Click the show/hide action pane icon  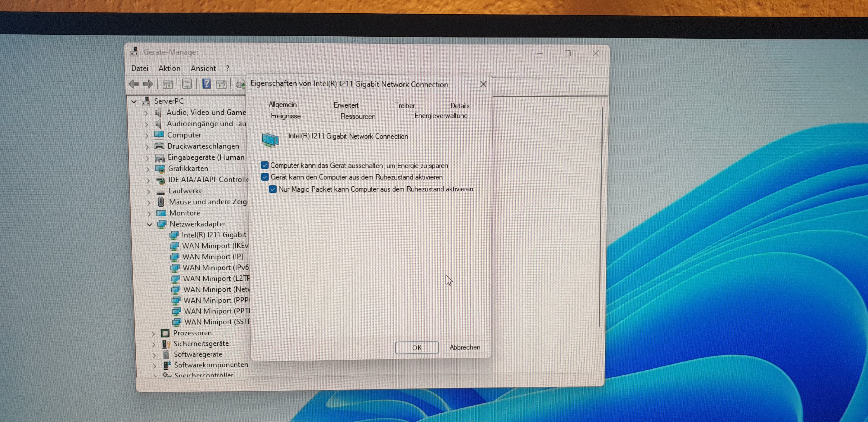[221, 84]
